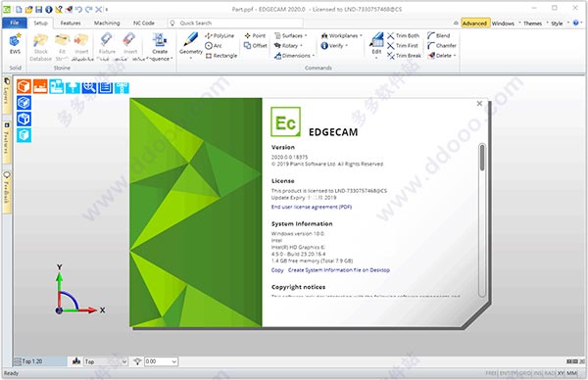Click the Blend command
Viewport: 588px width, 380px height.
click(438, 35)
